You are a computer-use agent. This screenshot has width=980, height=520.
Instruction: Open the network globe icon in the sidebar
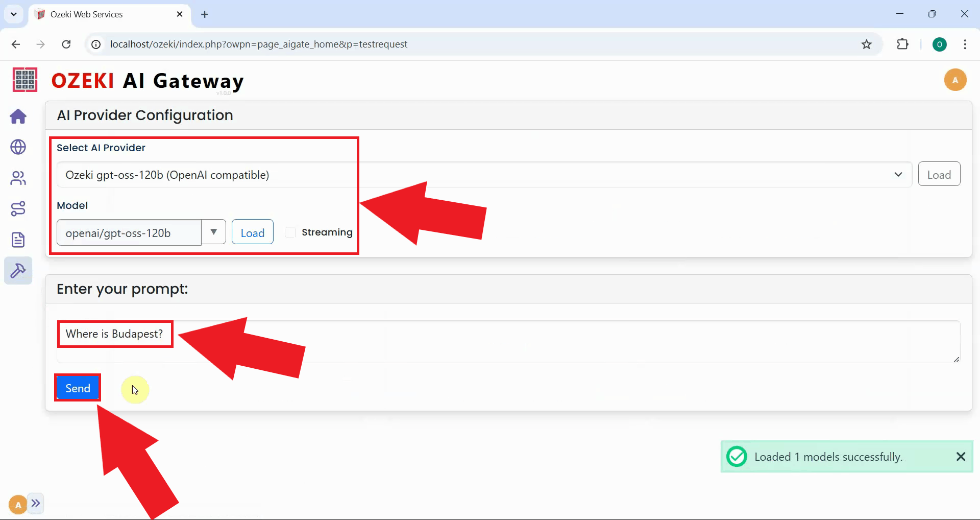point(18,147)
